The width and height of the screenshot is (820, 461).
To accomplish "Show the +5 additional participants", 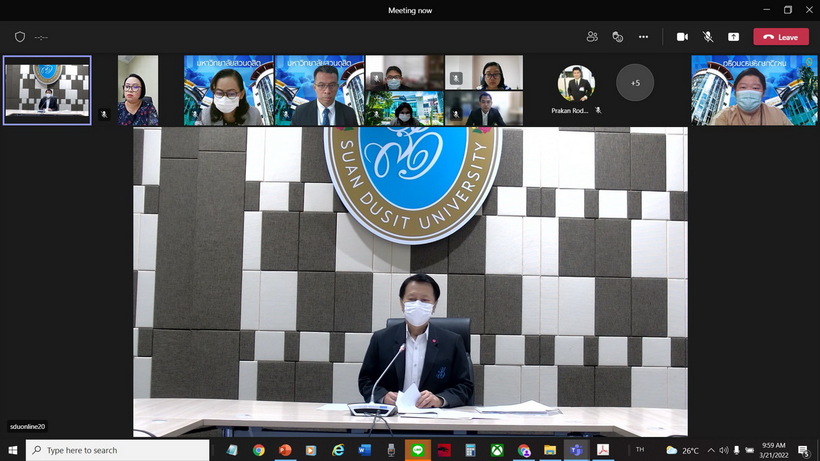I will click(635, 83).
